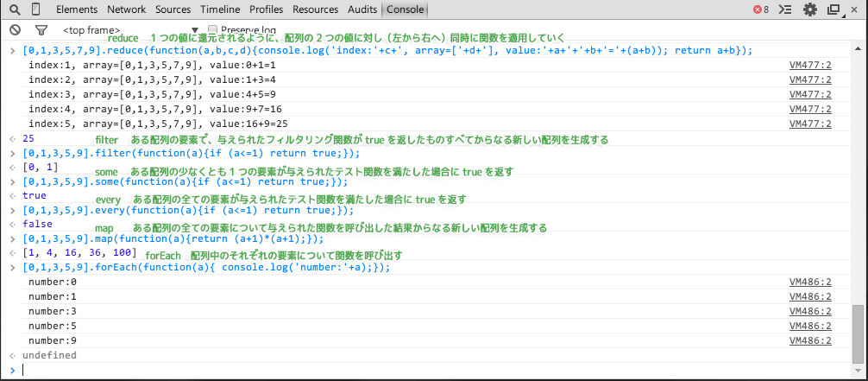
Task: Open the Profiles tab
Action: pos(267,10)
